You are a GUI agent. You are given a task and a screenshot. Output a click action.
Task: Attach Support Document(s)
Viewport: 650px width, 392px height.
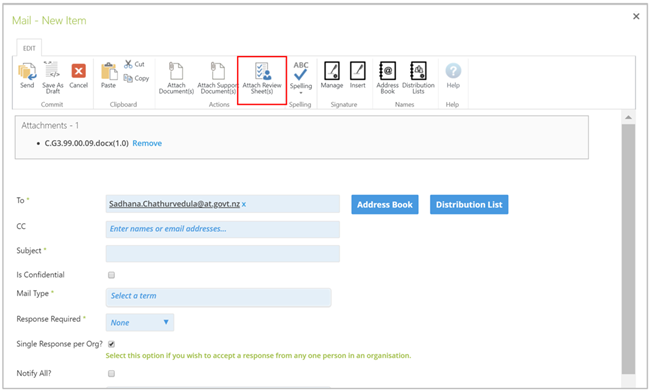[217, 78]
